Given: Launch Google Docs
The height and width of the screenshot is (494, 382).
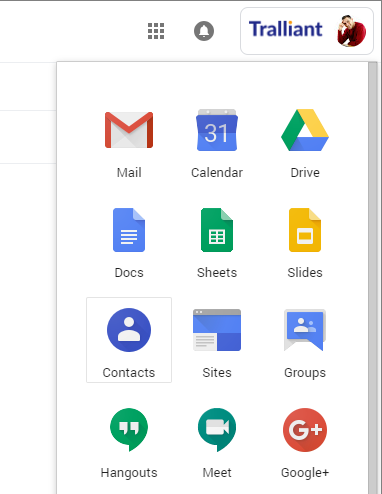Looking at the screenshot, I should click(x=129, y=243).
